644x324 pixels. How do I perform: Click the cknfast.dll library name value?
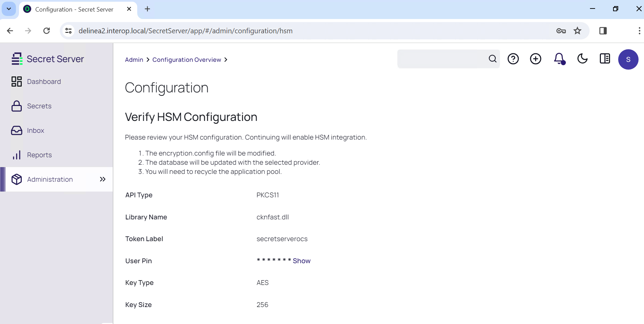273,217
